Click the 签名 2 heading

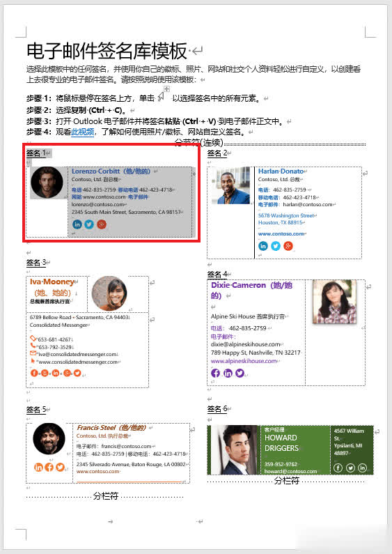coord(217,153)
